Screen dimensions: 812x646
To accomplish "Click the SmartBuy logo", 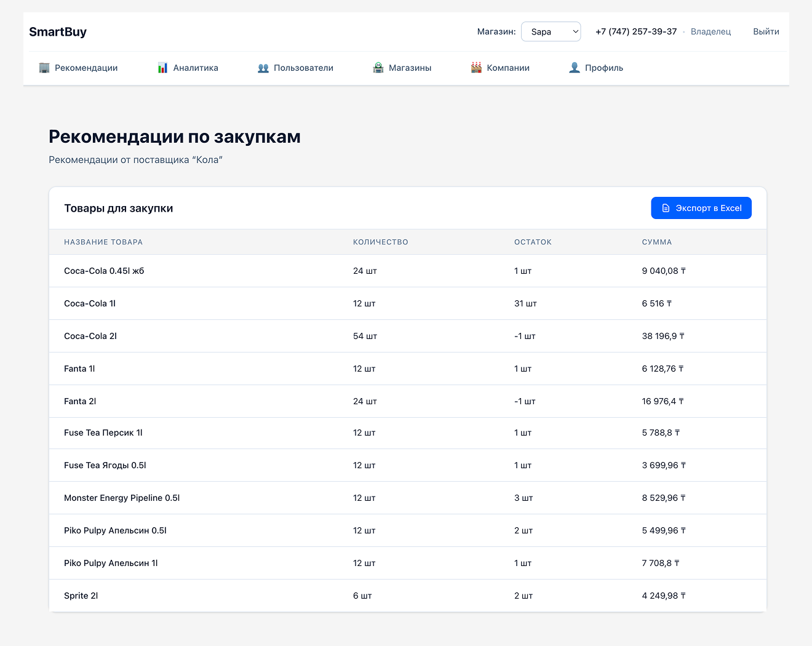I will point(58,32).
